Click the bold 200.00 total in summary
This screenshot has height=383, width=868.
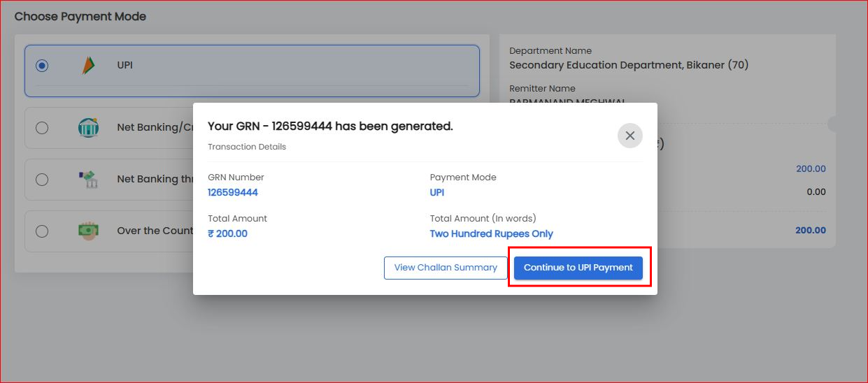pyautogui.click(x=811, y=231)
